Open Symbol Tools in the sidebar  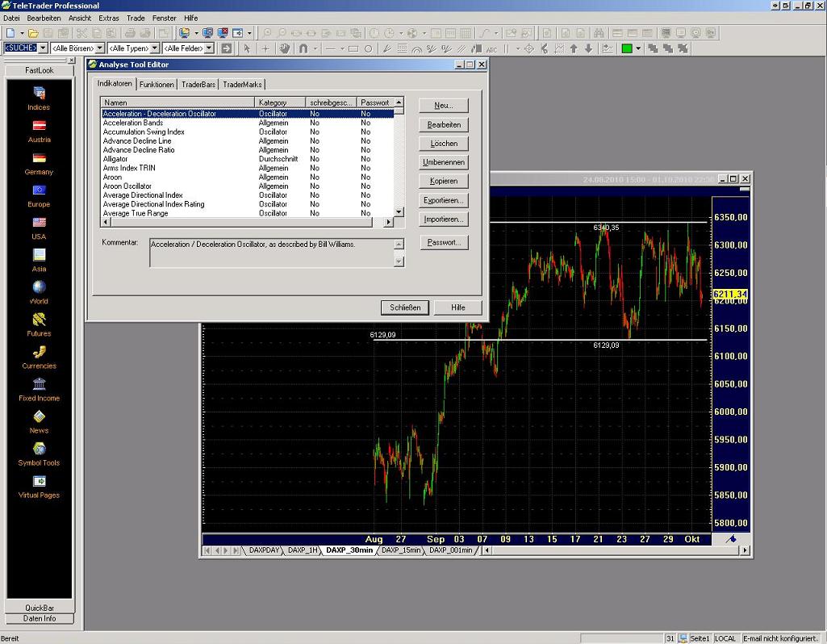(x=39, y=454)
